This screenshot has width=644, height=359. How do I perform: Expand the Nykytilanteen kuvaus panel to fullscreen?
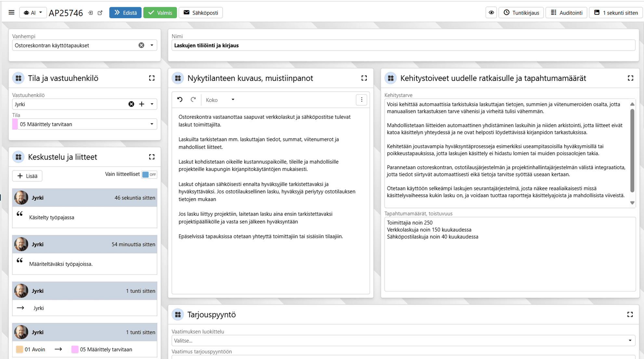point(364,78)
